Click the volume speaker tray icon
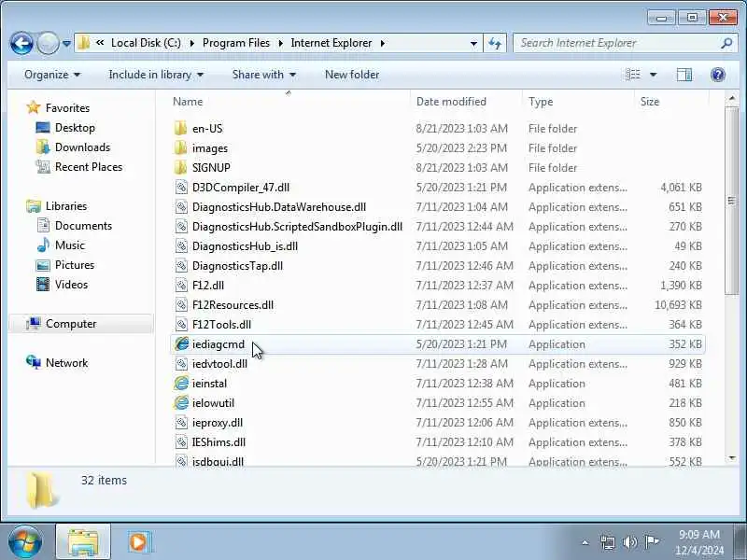The image size is (747, 560). pos(629,542)
